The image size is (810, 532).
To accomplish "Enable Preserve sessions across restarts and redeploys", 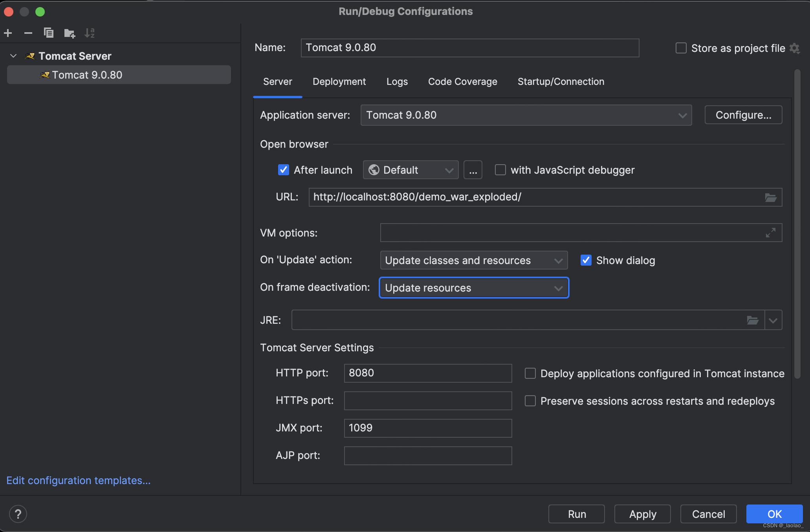I will 530,401.
